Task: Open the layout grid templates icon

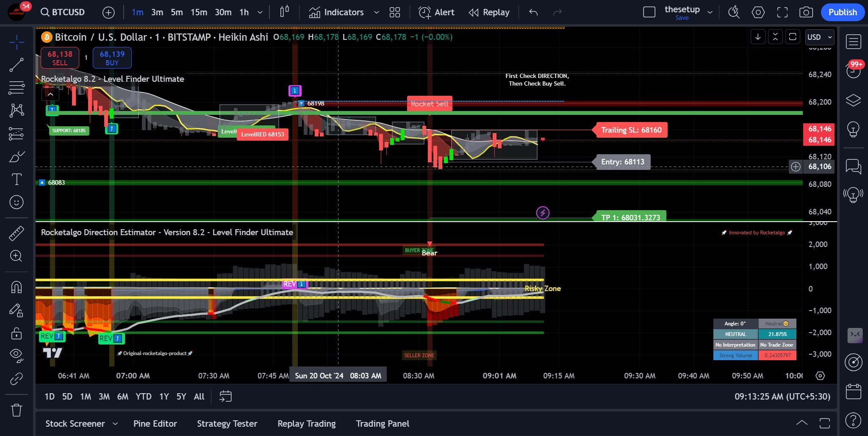Action: [x=394, y=12]
